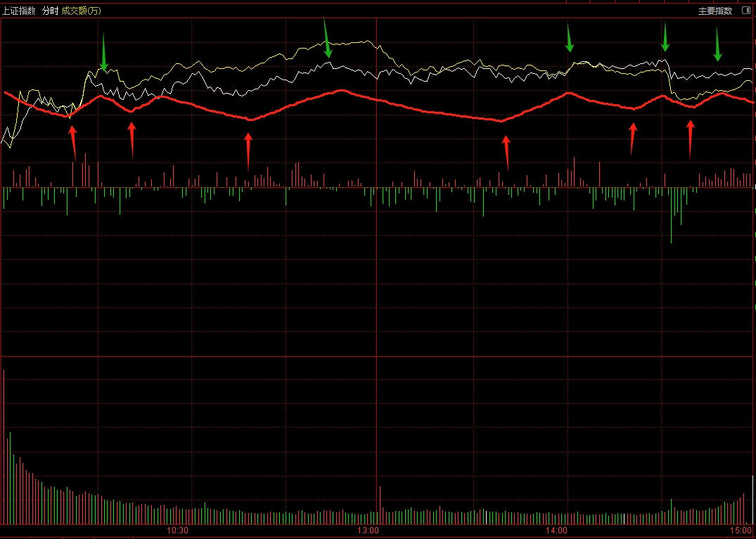The image size is (756, 539).
Task: Click the 上证指数 index title
Action: coord(19,11)
